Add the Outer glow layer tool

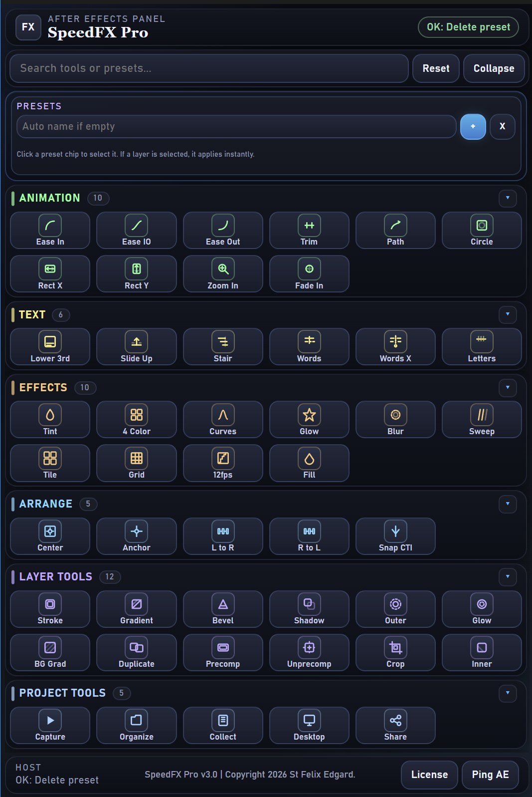(x=395, y=609)
